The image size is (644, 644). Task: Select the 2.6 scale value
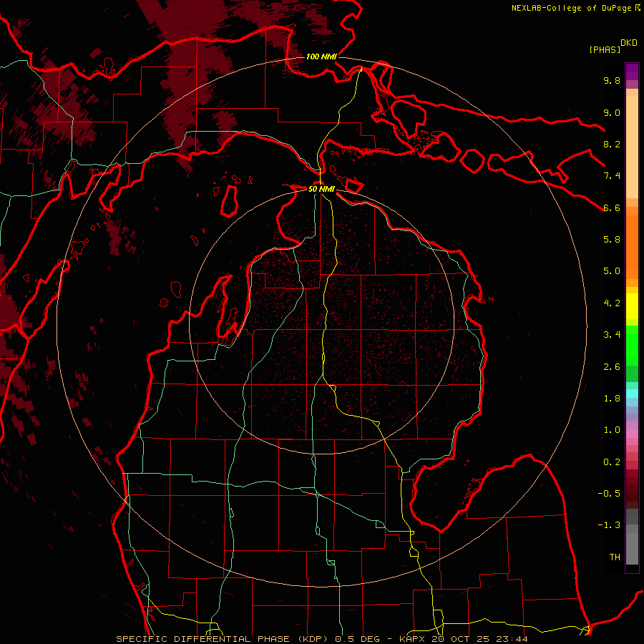coord(612,366)
